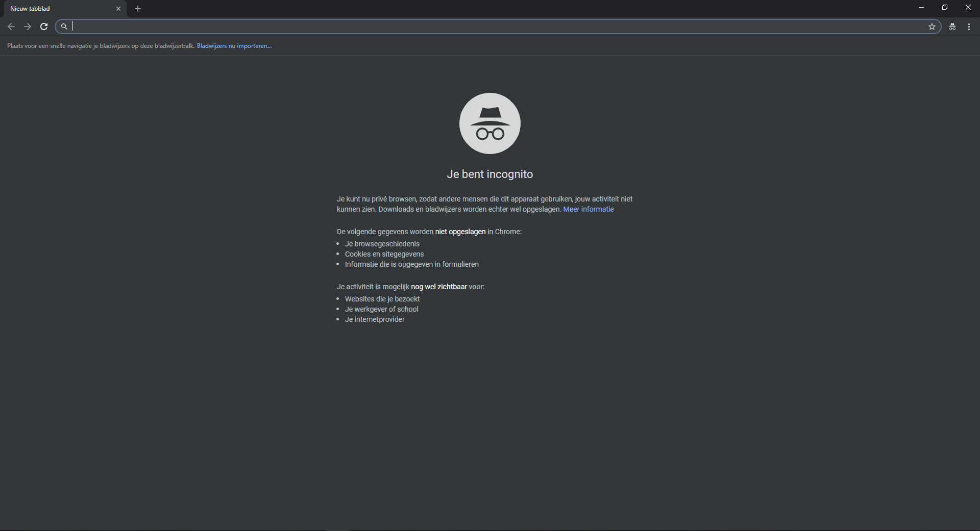Bookmark this tab with the star icon
This screenshot has width=980, height=531.
click(x=932, y=27)
